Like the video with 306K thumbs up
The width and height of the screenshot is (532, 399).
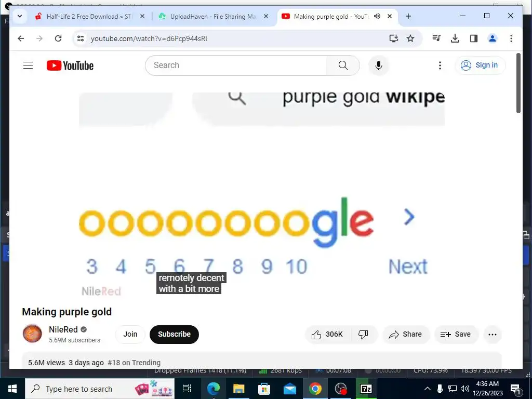[x=328, y=335]
